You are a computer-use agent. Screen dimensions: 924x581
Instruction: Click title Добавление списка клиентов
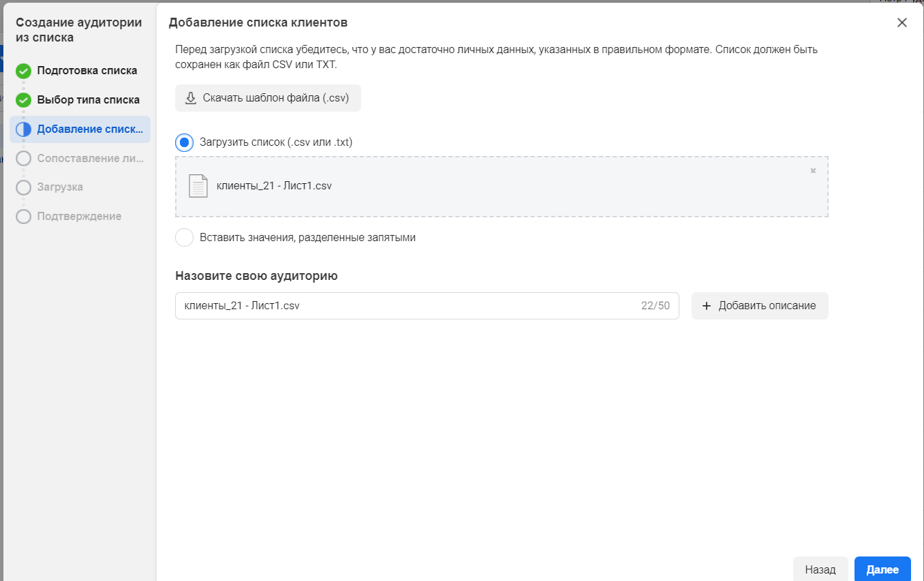coord(258,22)
